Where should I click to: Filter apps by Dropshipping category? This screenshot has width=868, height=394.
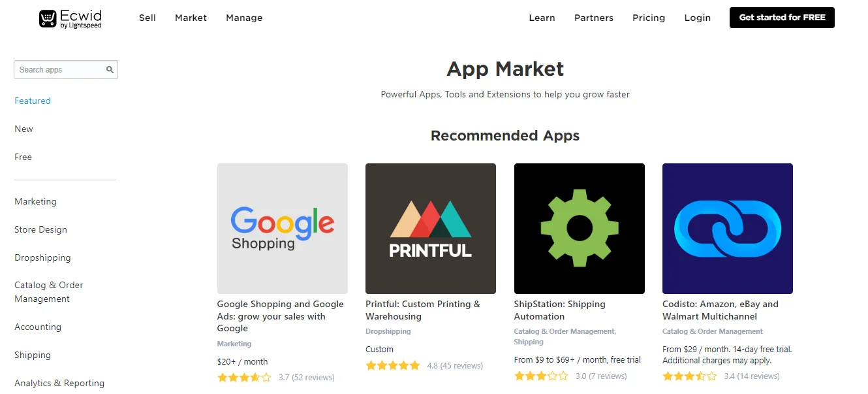(x=42, y=258)
